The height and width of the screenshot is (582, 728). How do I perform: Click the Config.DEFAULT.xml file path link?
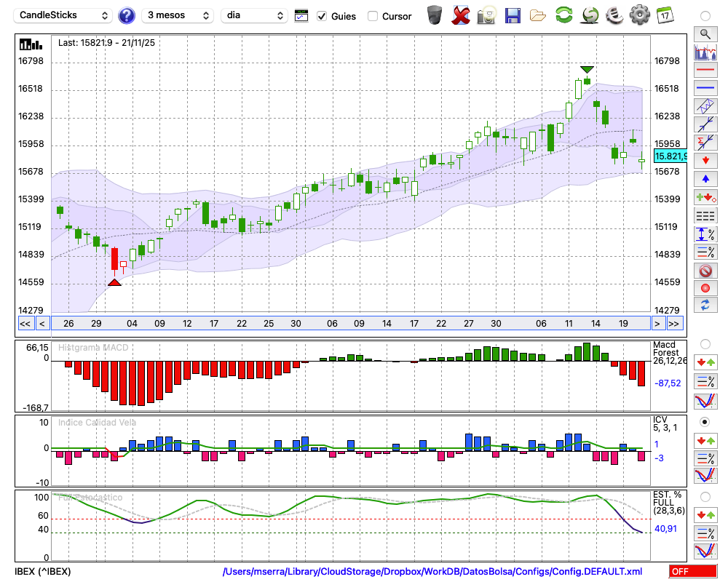coord(432,571)
